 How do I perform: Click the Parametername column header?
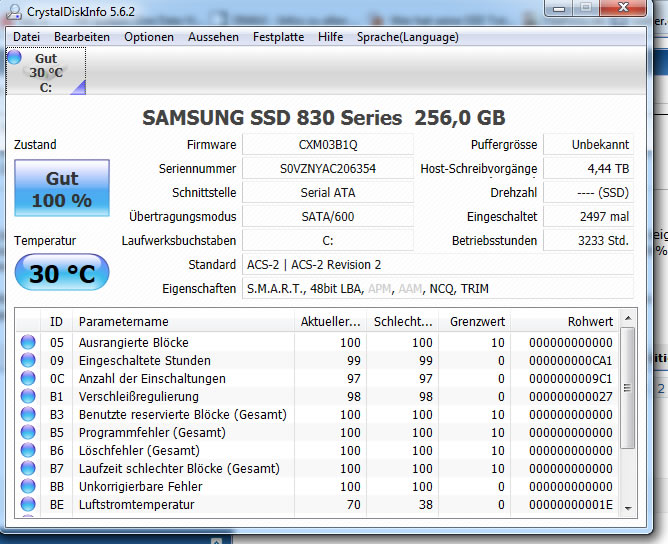pyautogui.click(x=183, y=322)
